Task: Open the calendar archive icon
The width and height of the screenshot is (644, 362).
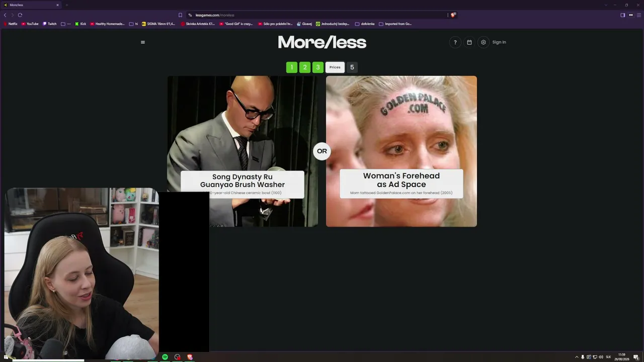Action: [x=469, y=42]
